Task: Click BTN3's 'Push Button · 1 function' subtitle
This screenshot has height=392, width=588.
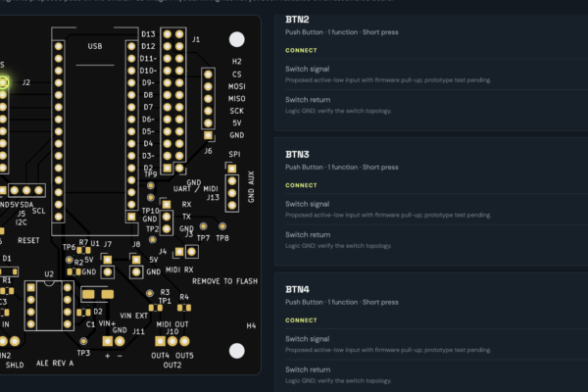Action: (x=342, y=168)
